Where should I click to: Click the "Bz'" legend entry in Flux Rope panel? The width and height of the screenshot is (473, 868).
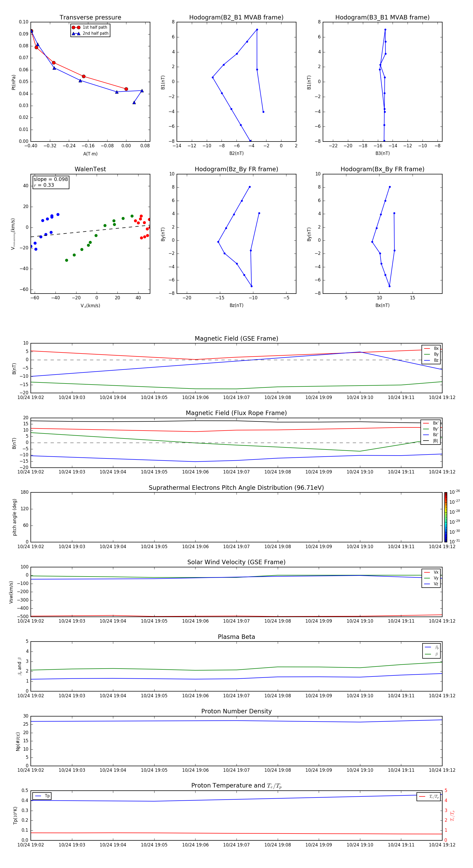point(431,435)
